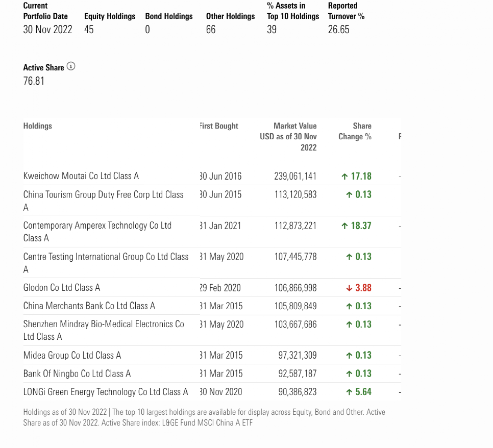493x448 pixels.
Task: Select China Merchants Bank Co Ltd Class A
Action: 89,306
